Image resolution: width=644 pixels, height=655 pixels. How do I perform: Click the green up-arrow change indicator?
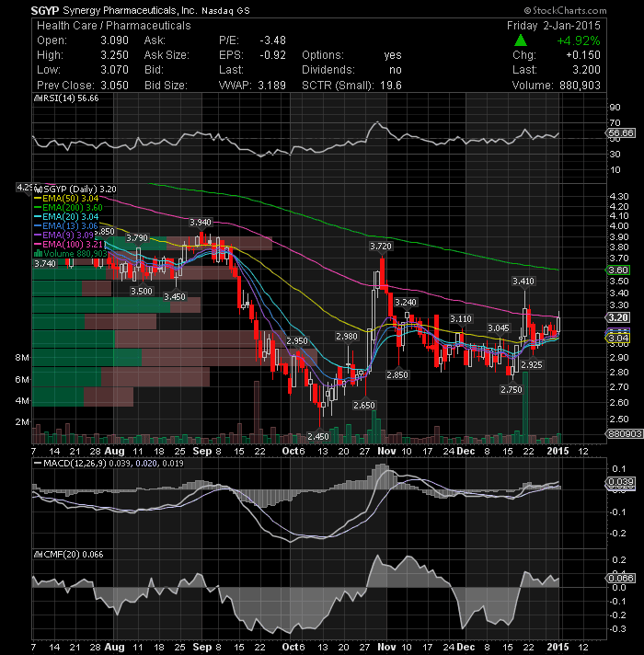click(521, 40)
